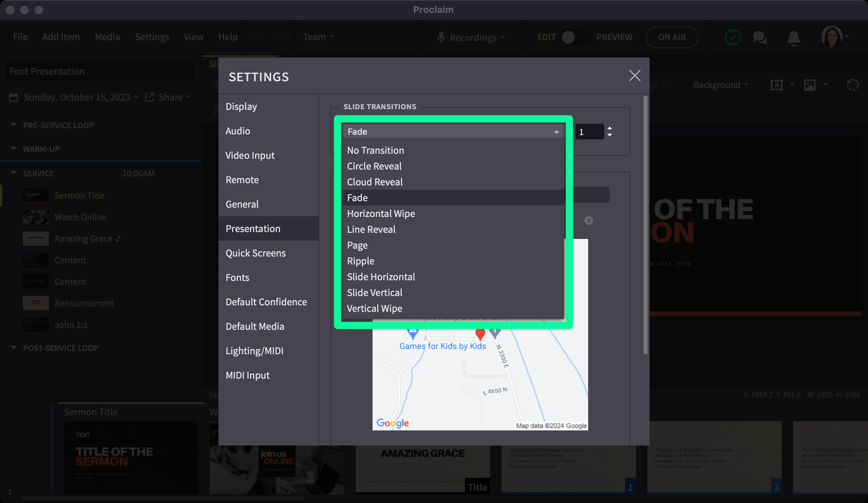The width and height of the screenshot is (868, 503).
Task: Open the Background dropdown
Action: (721, 85)
